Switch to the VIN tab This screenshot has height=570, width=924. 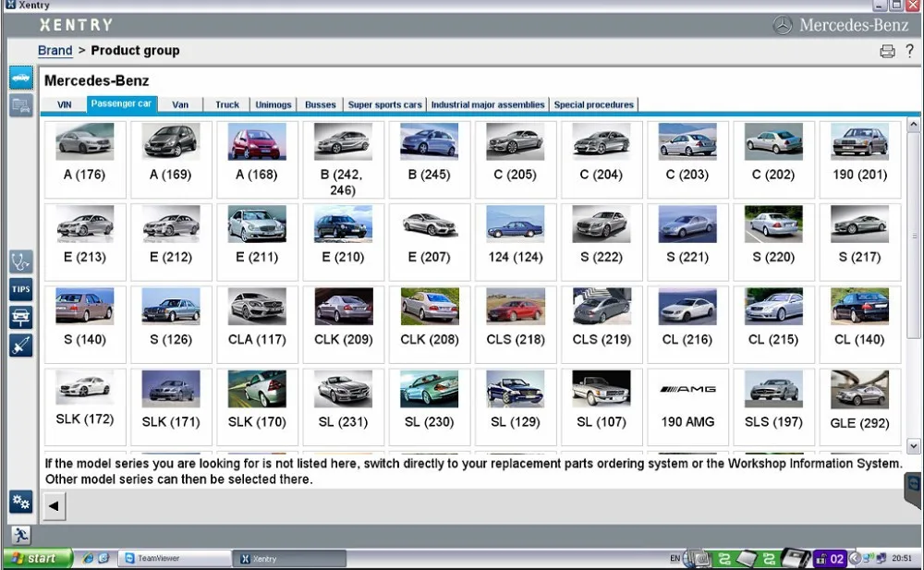coord(65,105)
